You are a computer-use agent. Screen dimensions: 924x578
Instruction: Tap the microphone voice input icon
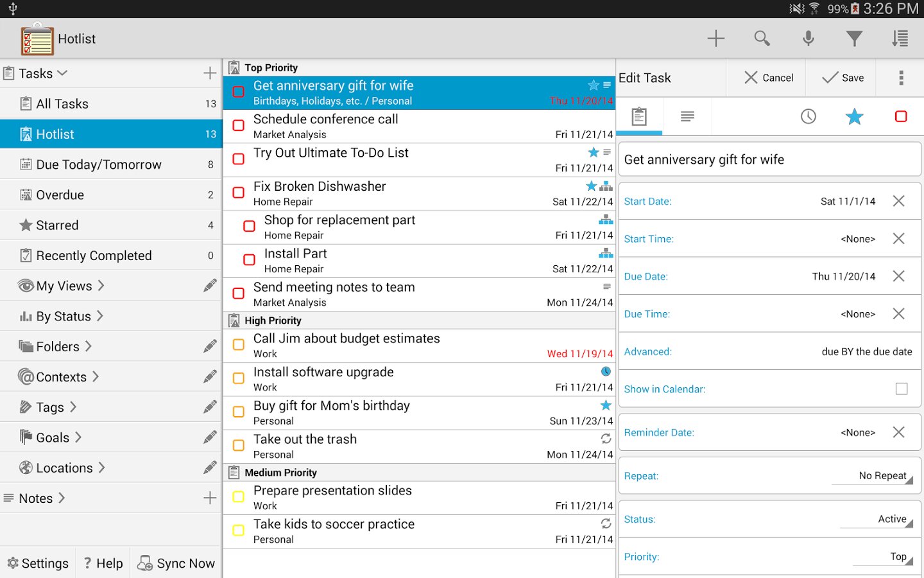808,39
